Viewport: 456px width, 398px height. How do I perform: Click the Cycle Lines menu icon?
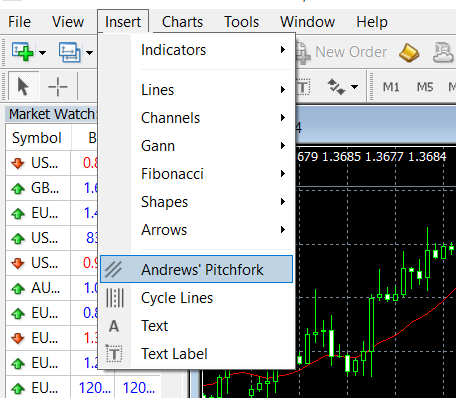pyautogui.click(x=115, y=298)
